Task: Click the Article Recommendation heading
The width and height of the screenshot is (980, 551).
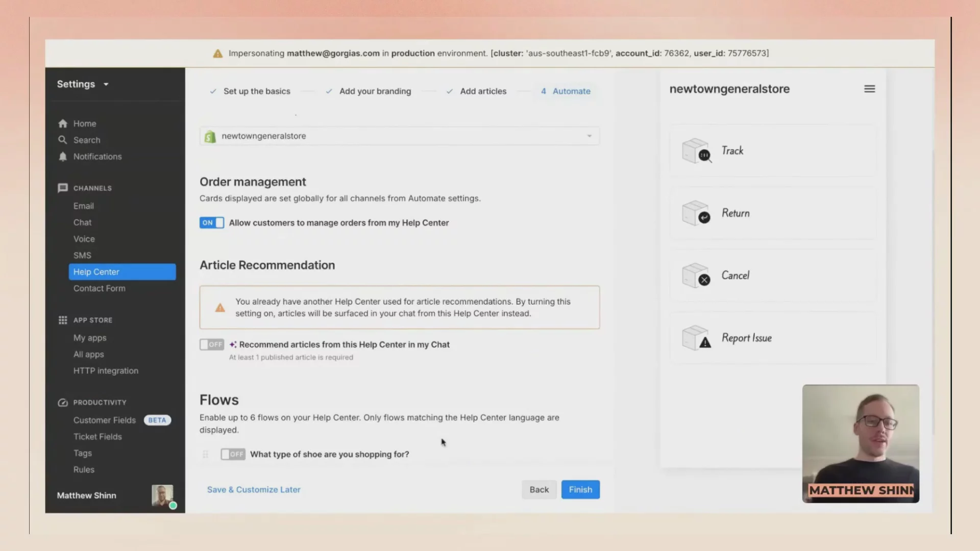Action: pyautogui.click(x=267, y=265)
